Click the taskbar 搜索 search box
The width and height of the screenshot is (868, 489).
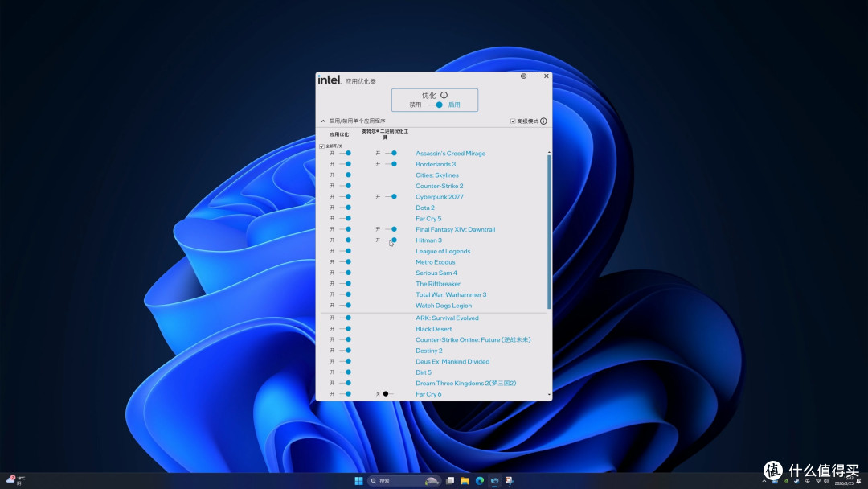tap(404, 481)
